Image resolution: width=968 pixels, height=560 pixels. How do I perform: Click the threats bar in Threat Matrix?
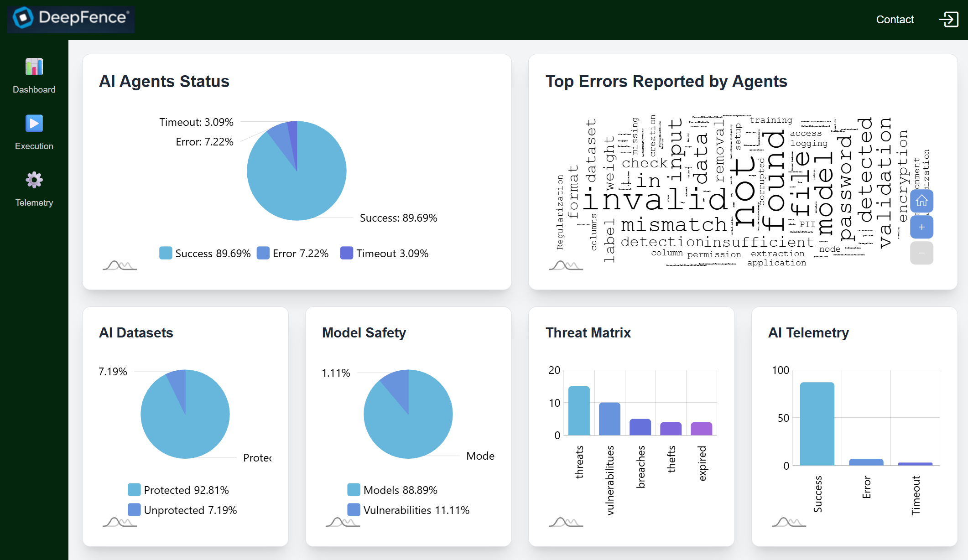pyautogui.click(x=579, y=410)
